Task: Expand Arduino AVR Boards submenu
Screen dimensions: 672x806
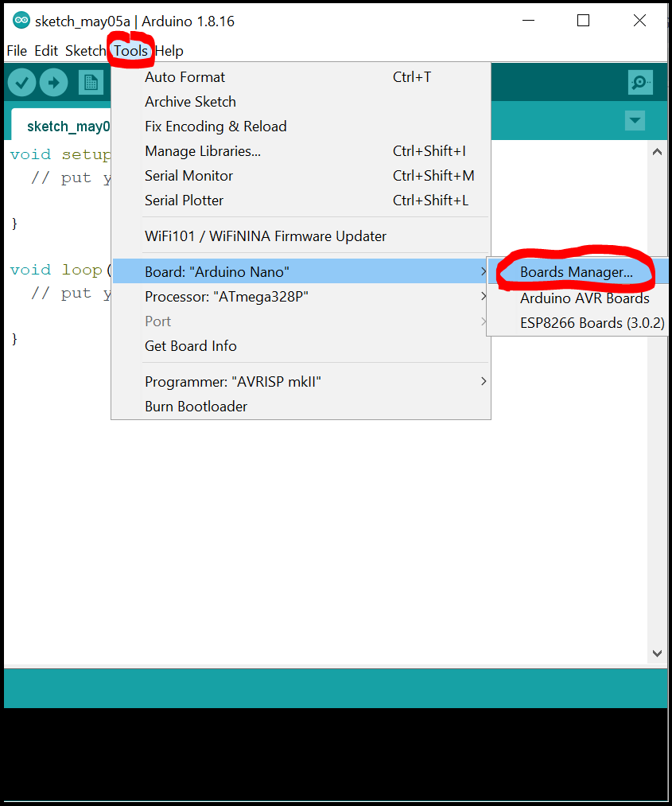Action: coord(577,298)
